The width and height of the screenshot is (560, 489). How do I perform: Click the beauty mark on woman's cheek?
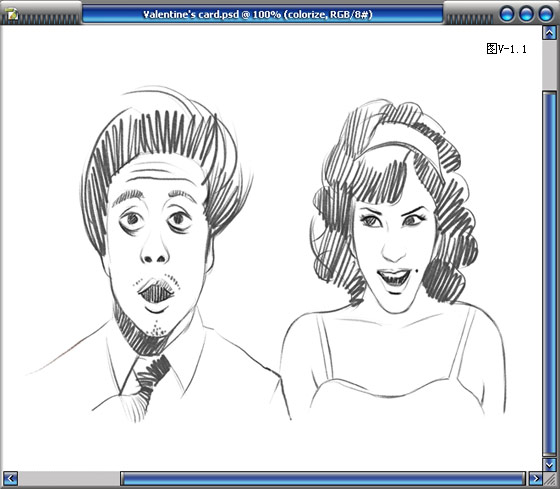[416, 272]
